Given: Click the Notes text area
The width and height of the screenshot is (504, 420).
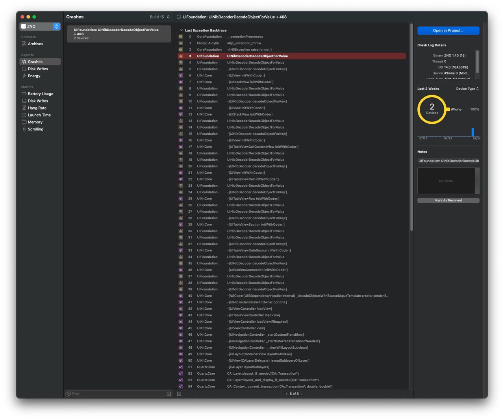Looking at the screenshot, I should (446, 181).
